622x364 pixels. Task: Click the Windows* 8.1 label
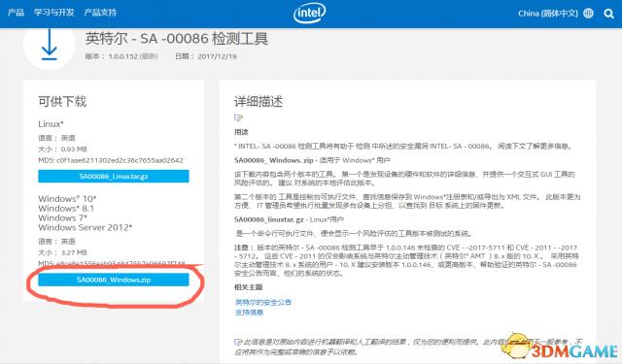66,208
